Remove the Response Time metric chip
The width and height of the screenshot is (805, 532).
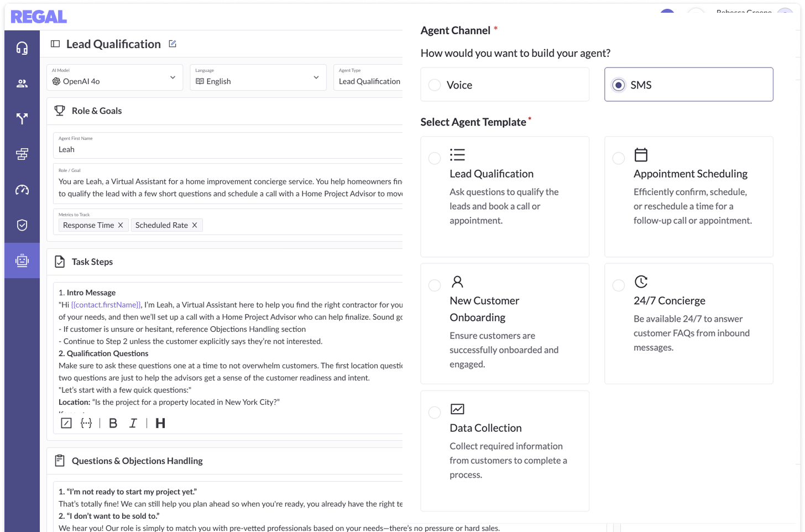pyautogui.click(x=121, y=225)
